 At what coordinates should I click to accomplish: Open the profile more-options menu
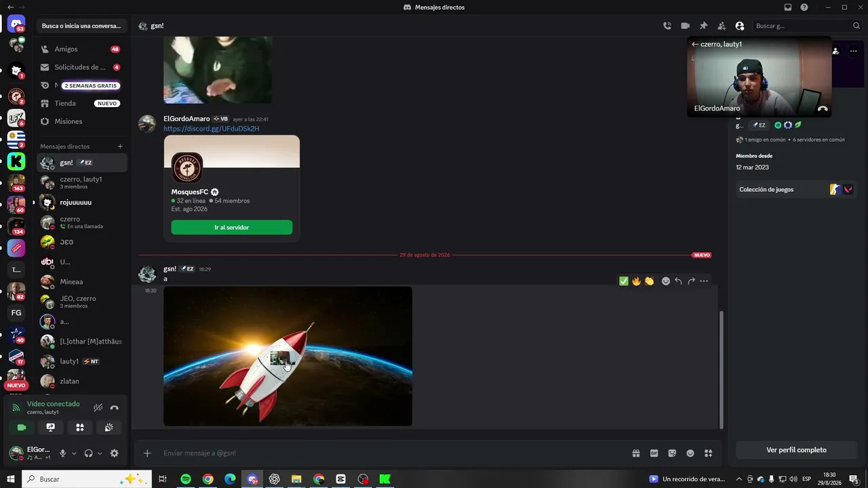pos(853,51)
